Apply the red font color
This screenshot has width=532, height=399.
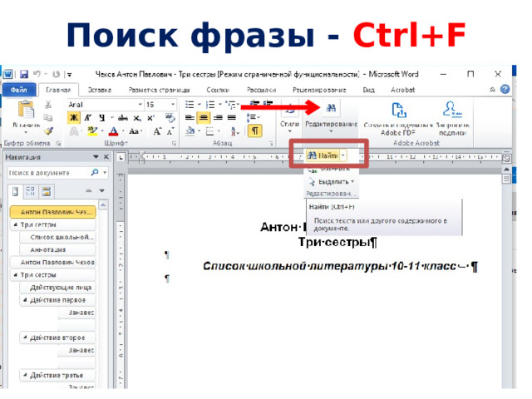[x=114, y=131]
